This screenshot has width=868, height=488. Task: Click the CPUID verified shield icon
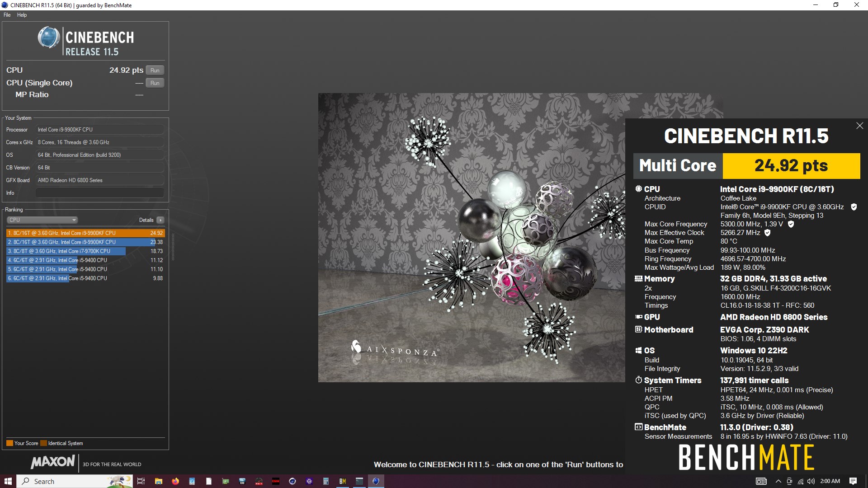pyautogui.click(x=854, y=207)
